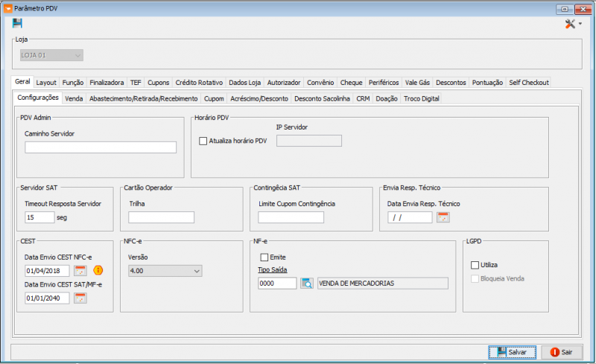Select the Configurações sub-tab

(38, 98)
